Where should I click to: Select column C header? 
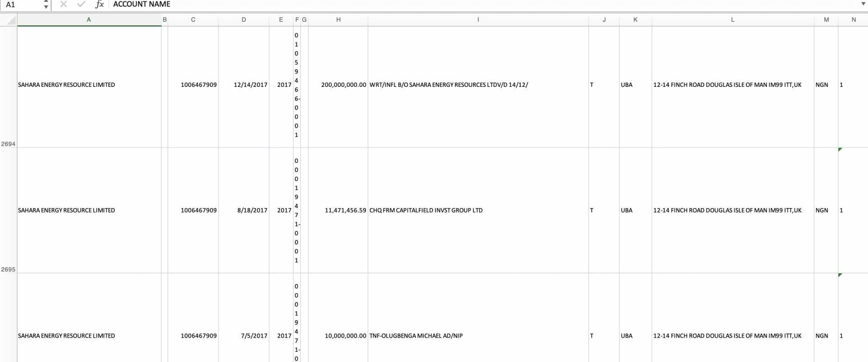coord(193,20)
